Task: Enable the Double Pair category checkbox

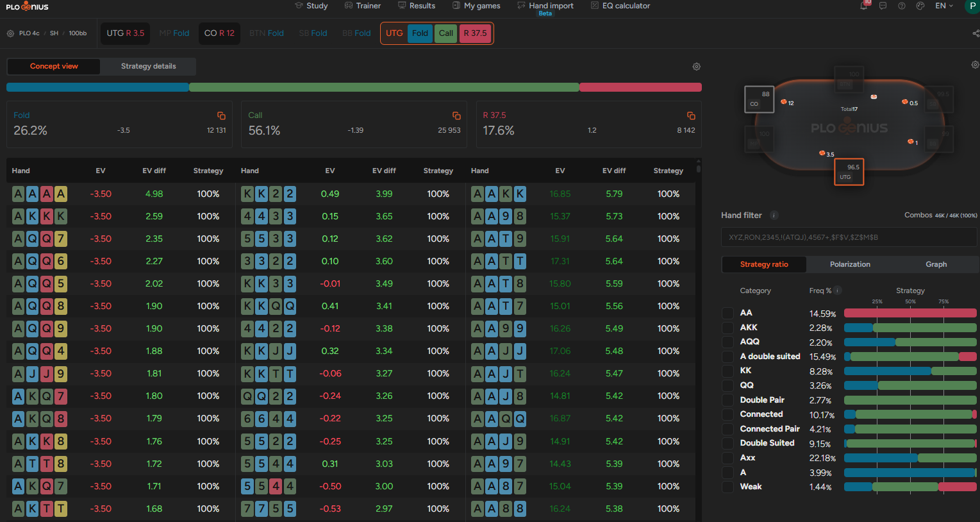Action: 727,400
